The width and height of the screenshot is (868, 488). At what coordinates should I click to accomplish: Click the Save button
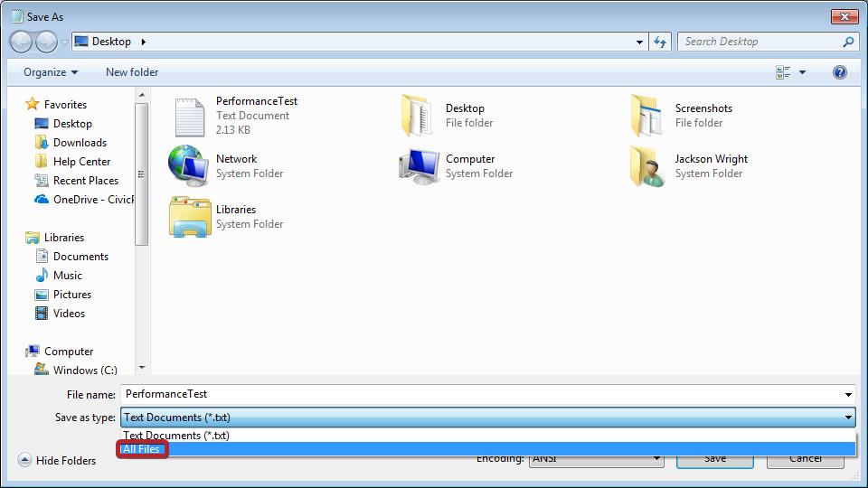coord(714,460)
